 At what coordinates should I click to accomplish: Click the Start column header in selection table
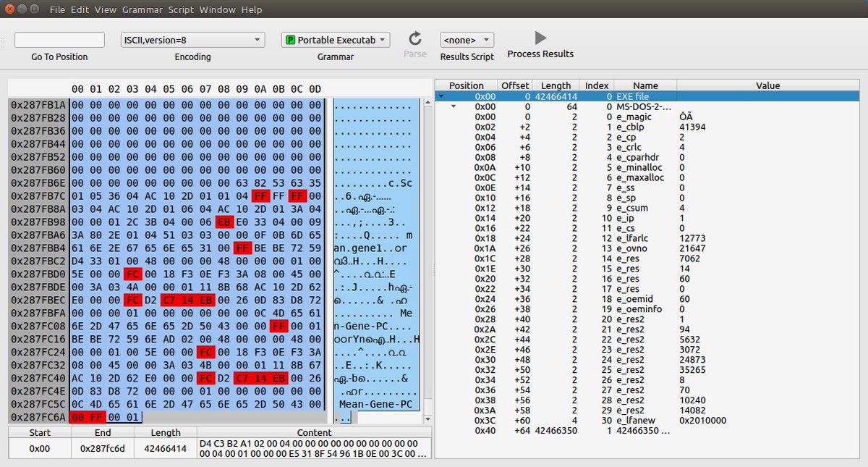[x=40, y=432]
